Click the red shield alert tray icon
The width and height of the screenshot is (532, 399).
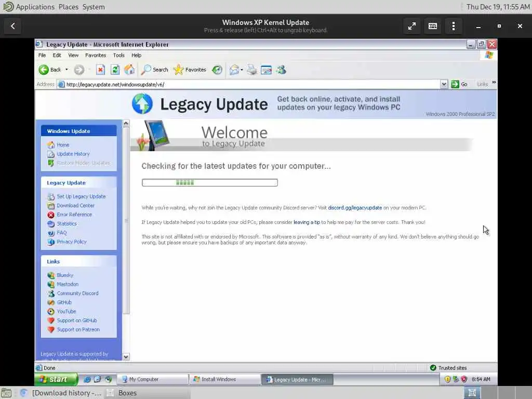(464, 379)
